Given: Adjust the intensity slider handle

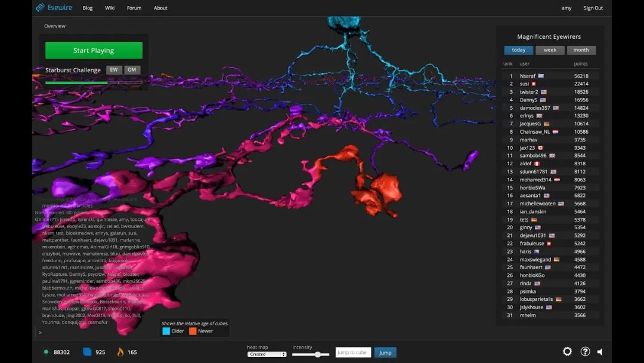Looking at the screenshot, I should click(317, 355).
